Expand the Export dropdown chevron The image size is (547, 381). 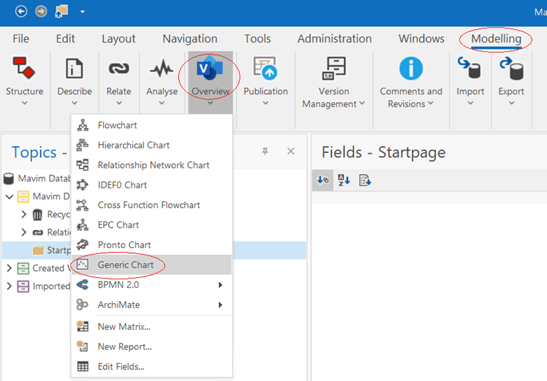click(x=511, y=103)
